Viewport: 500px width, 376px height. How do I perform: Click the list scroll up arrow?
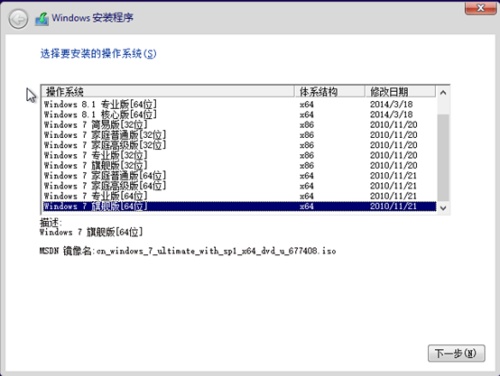(443, 93)
